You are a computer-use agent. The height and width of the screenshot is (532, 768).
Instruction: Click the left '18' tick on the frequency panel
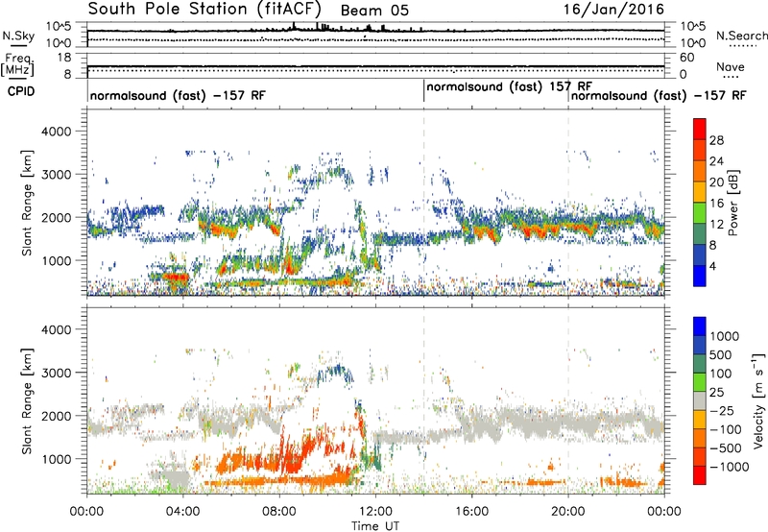(x=64, y=58)
